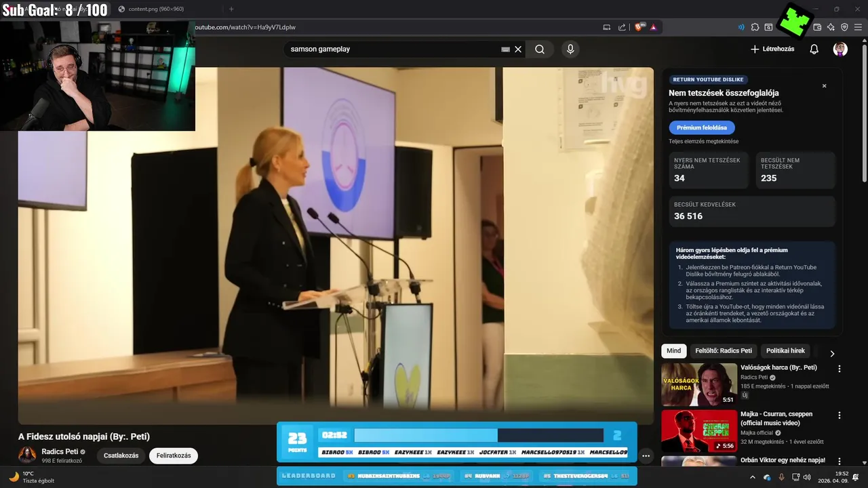Open the Windows notification bell icon
The image size is (868, 488).
point(856,477)
